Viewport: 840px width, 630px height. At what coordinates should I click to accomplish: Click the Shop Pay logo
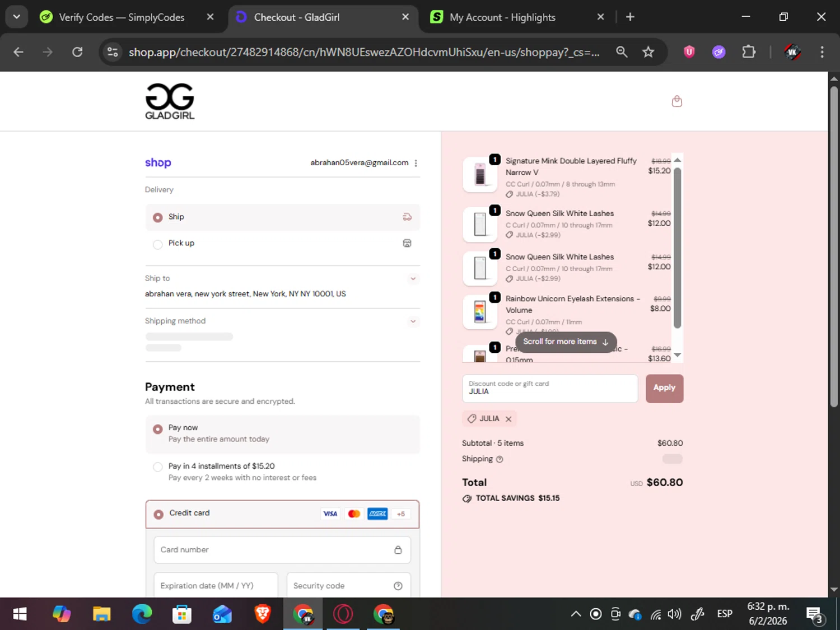pos(158,162)
